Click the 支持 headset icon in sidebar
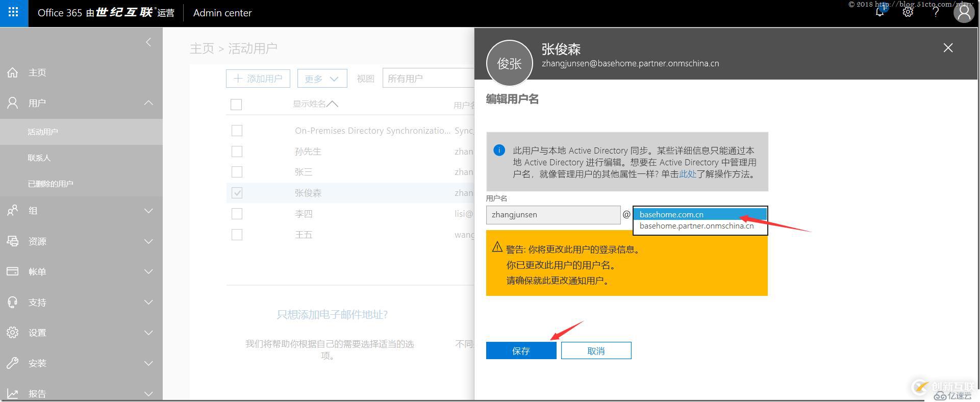Viewport: 980px width, 402px height. pyautogui.click(x=13, y=302)
